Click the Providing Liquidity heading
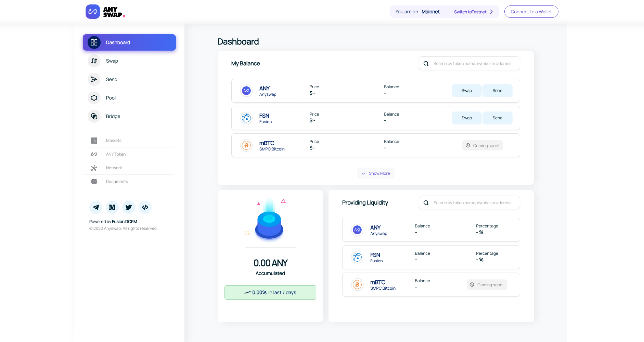644x342 pixels. (365, 203)
